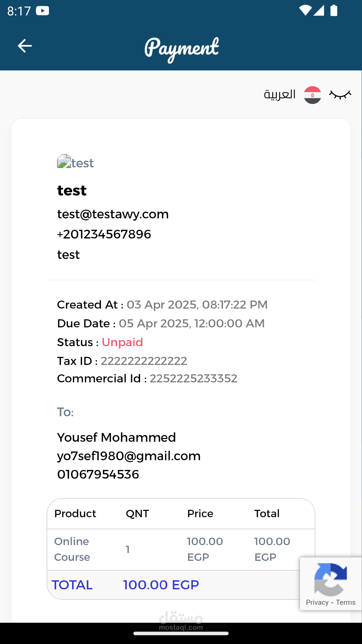Viewport: 362px width, 644px height.
Task: Tap the Wi-Fi status icon
Action: (x=305, y=10)
